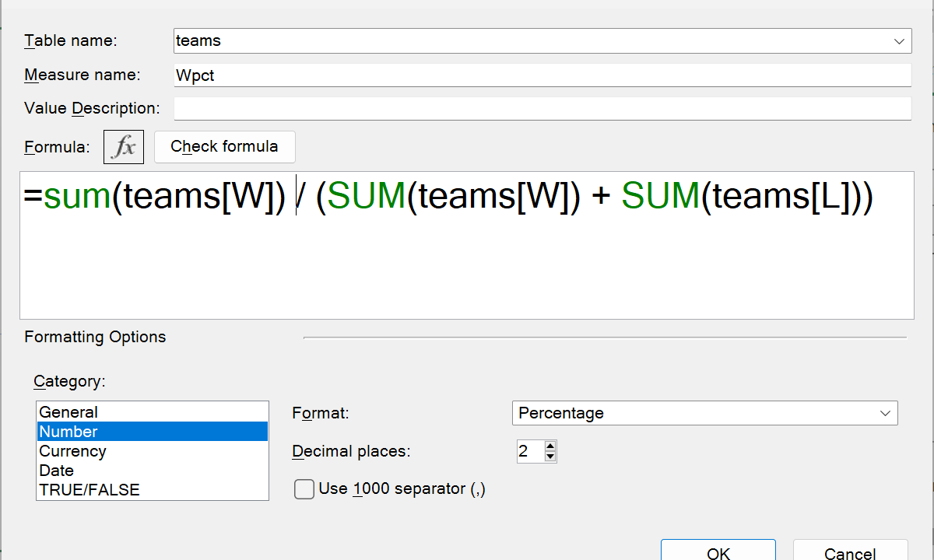This screenshot has height=560, width=934.
Task: Click the Decimal places number box
Action: [x=529, y=451]
